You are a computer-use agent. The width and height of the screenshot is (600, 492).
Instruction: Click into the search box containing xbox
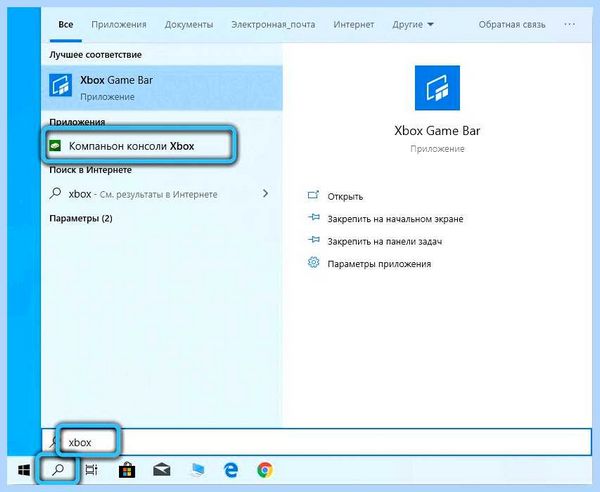[x=316, y=442]
